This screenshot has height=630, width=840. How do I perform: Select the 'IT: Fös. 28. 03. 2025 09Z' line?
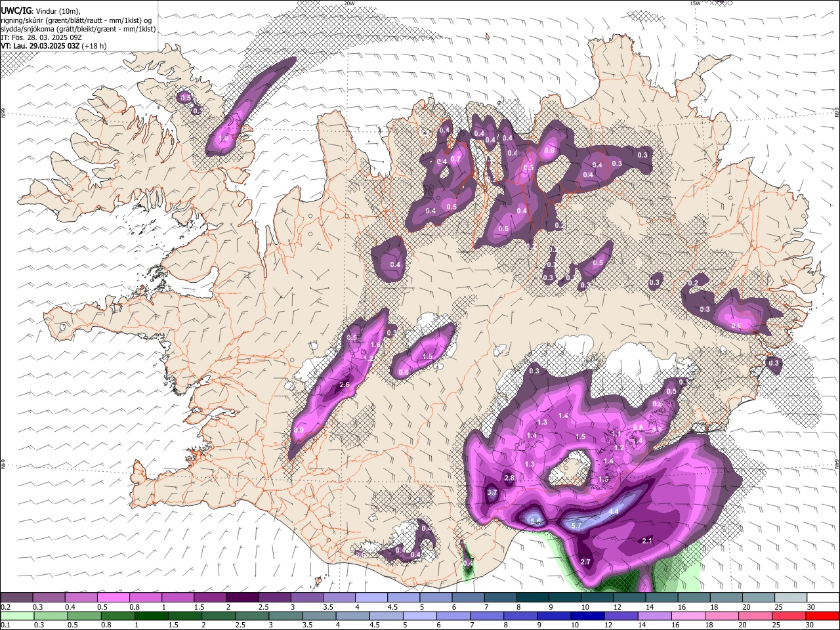(41, 37)
